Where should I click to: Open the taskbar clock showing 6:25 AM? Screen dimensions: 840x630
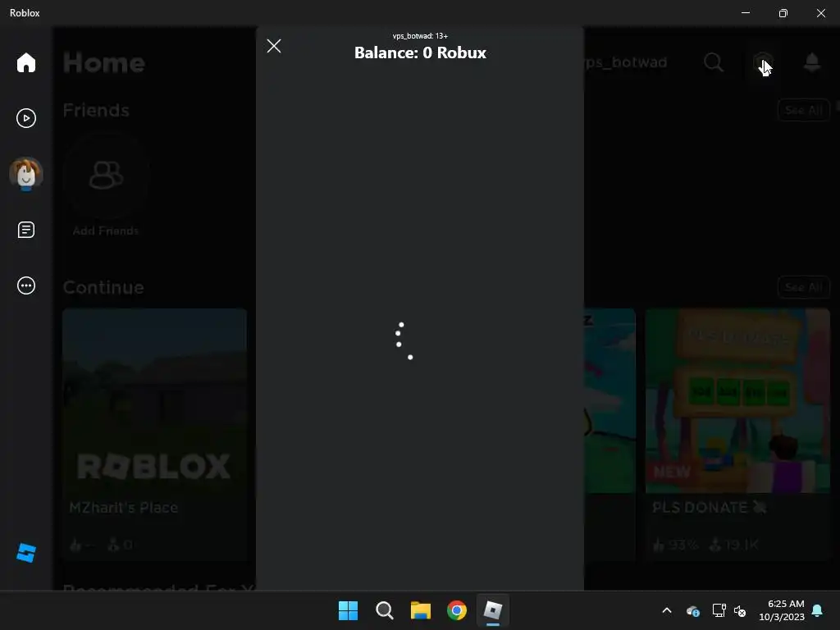(782, 610)
